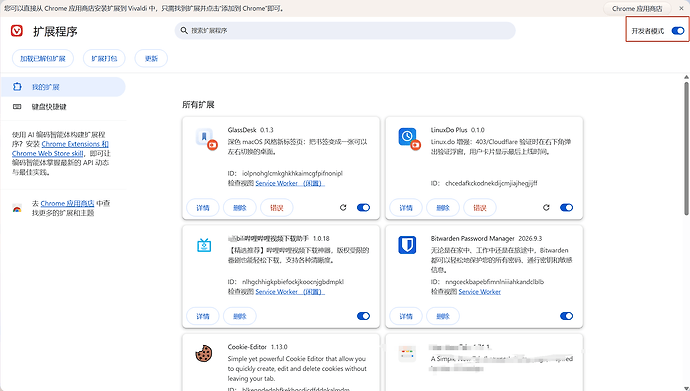The width and height of the screenshot is (690, 391).
Task: Reload the GlassDesk extension
Action: pyautogui.click(x=343, y=208)
